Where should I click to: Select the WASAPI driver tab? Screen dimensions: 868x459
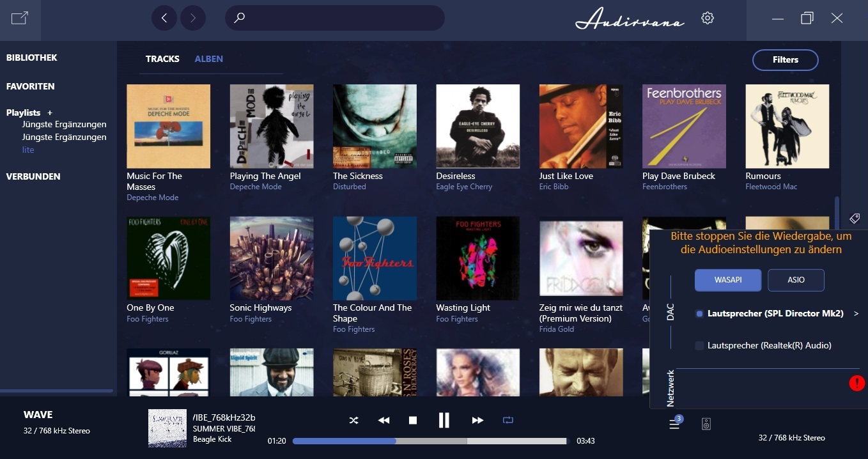(x=728, y=280)
